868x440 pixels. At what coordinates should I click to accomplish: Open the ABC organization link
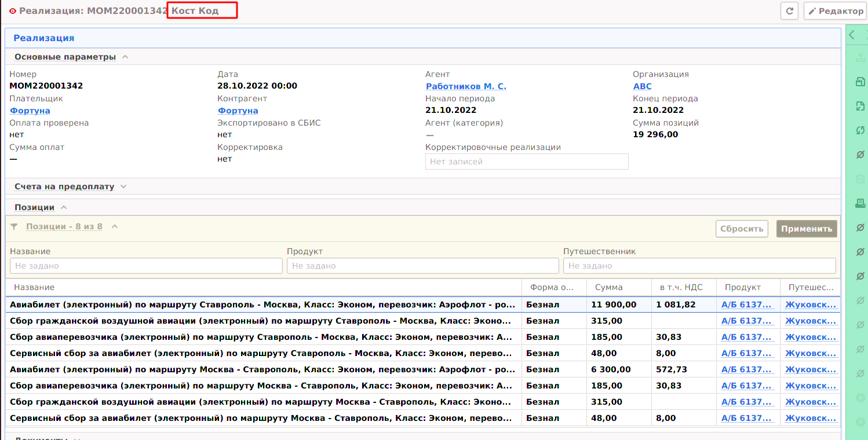point(642,86)
